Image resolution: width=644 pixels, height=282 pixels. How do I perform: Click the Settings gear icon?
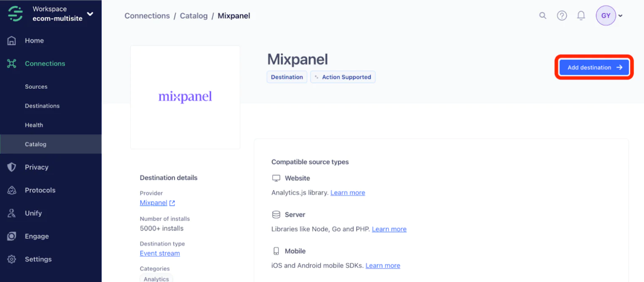12,259
